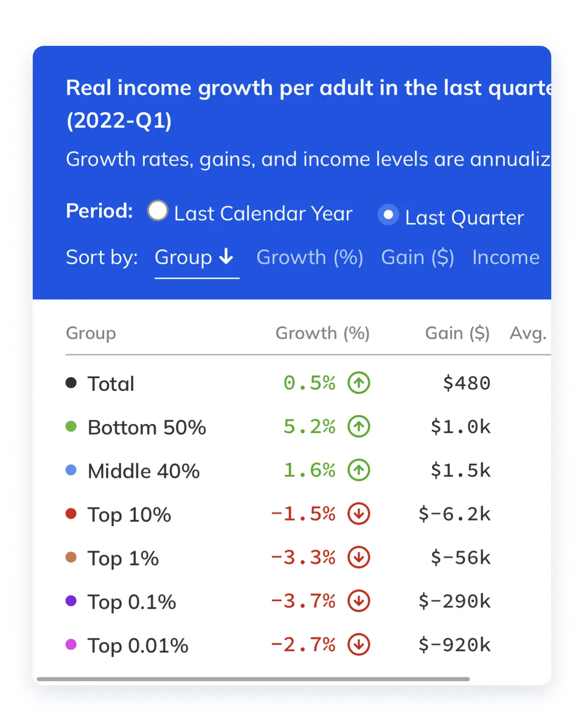Image resolution: width=584 pixels, height=728 pixels.
Task: Click the down arrow icon for Top 0.01%
Action: 359,644
